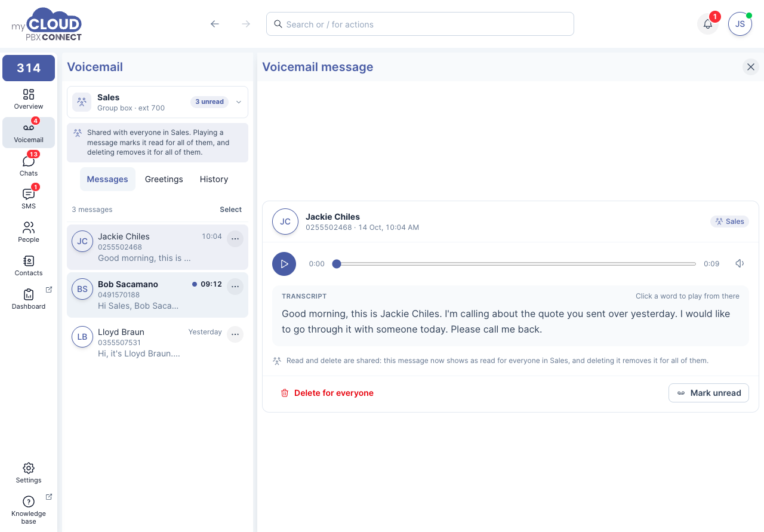Click the JC avatar in message header

pos(285,222)
